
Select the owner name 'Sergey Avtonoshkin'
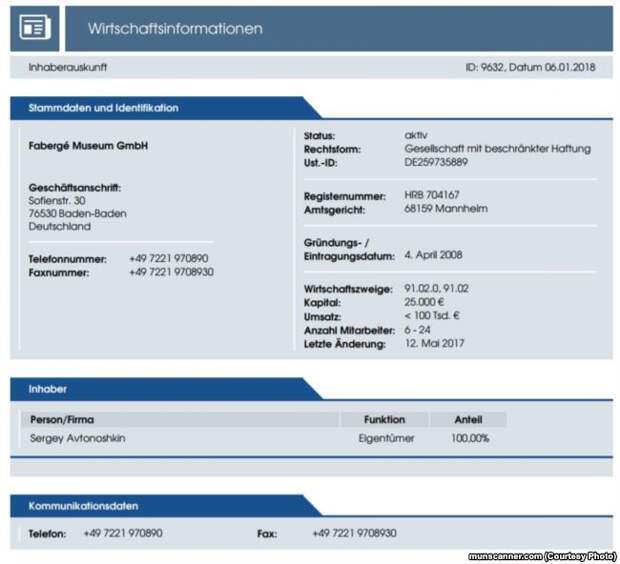pos(78,438)
